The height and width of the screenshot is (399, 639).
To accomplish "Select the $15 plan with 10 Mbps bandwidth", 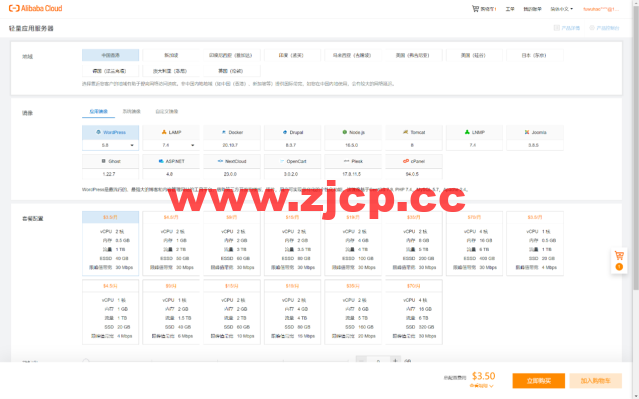I will [x=232, y=312].
